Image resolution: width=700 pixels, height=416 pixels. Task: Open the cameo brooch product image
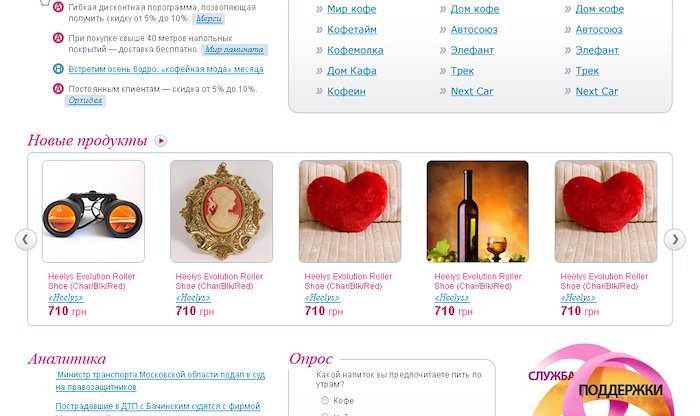pos(221,212)
